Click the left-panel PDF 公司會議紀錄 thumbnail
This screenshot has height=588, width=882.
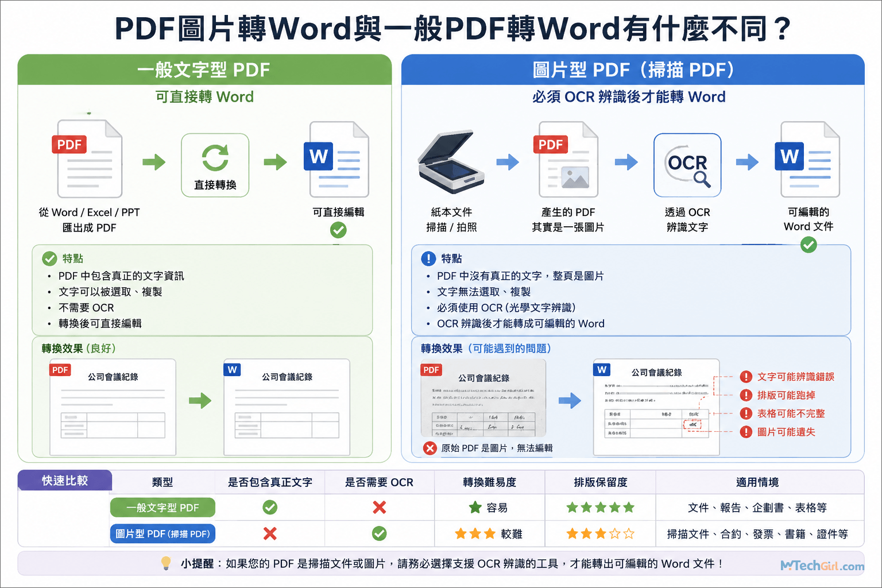113,407
